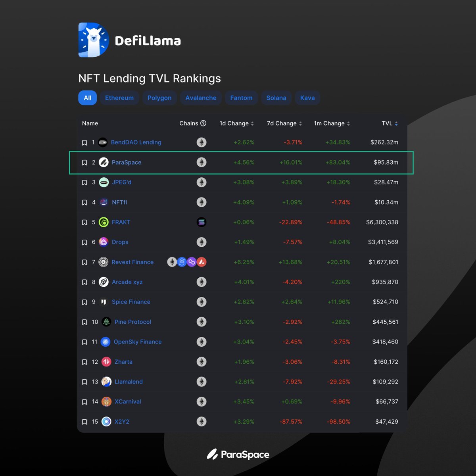Click the Spice Finance protocol logo

coord(104,302)
